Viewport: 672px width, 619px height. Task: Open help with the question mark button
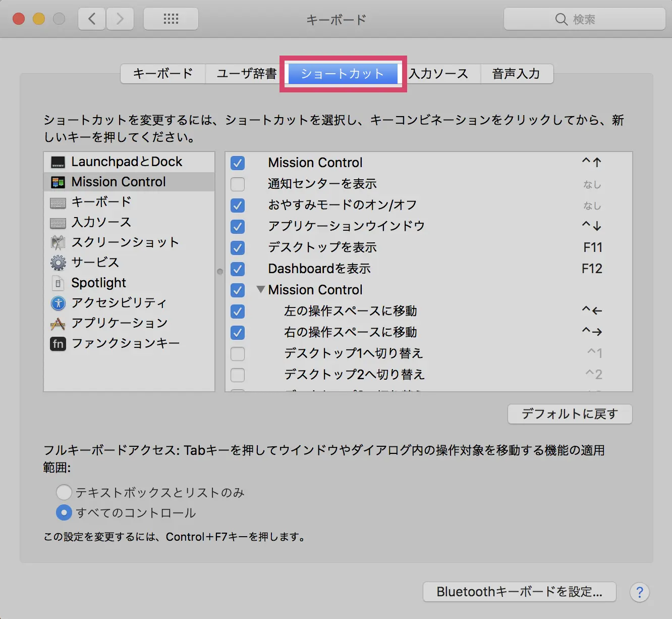click(x=640, y=592)
